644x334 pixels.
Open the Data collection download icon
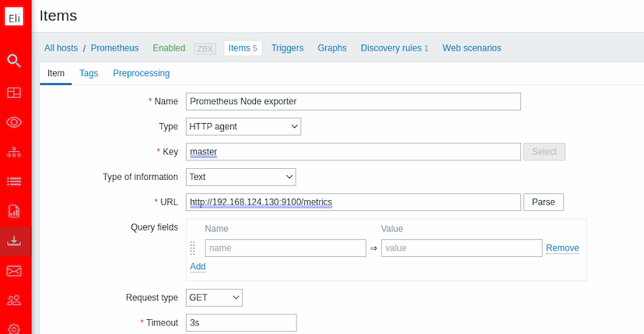point(14,241)
